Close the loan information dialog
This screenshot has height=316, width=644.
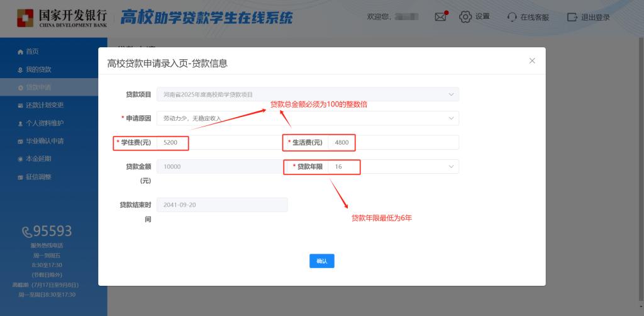(532, 61)
